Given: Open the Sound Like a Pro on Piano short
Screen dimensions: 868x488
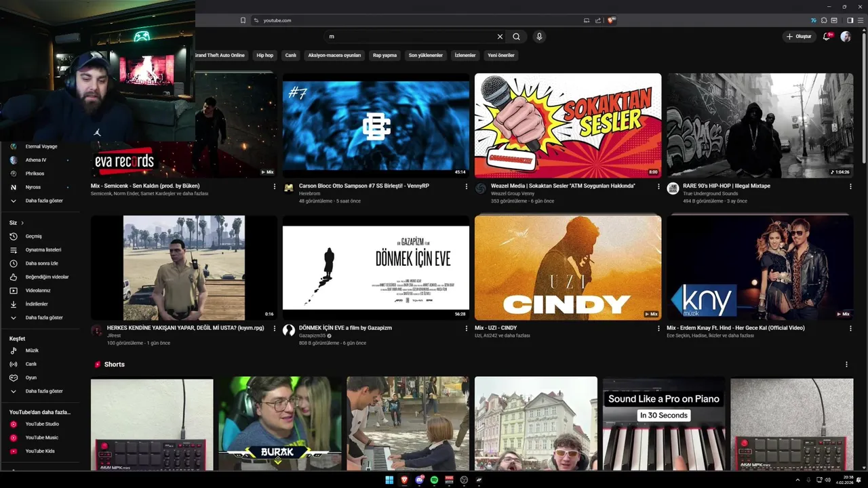Looking at the screenshot, I should pyautogui.click(x=664, y=424).
